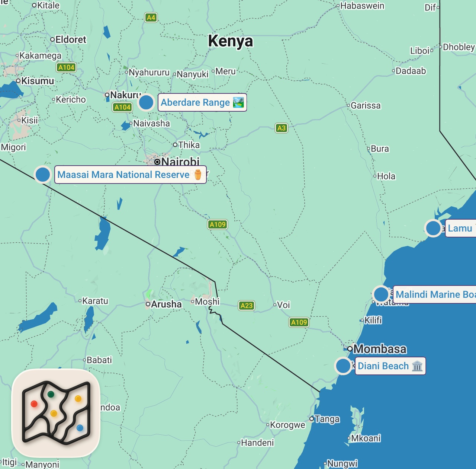The width and height of the screenshot is (476, 469).
Task: Click the Babati town label
Action: point(99,360)
